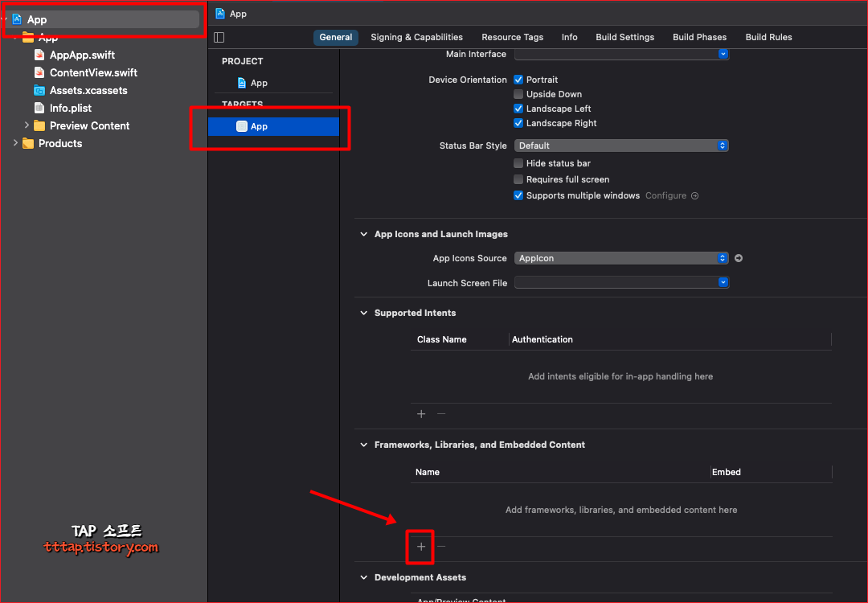The width and height of the screenshot is (868, 603).
Task: Switch to the Resource Tags tab
Action: pos(512,37)
